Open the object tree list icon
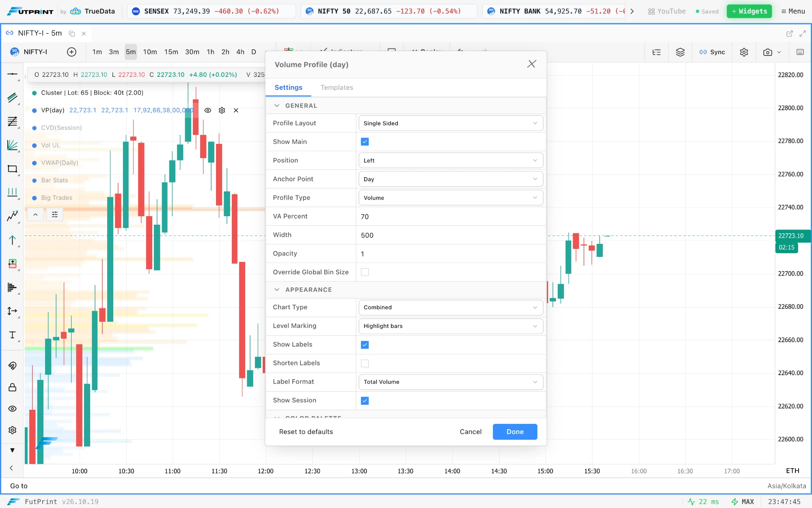This screenshot has width=812, height=508. (x=657, y=52)
